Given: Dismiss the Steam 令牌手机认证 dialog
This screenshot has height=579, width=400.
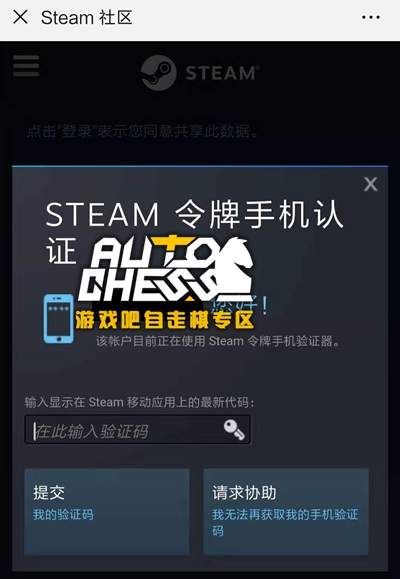Looking at the screenshot, I should (x=370, y=184).
